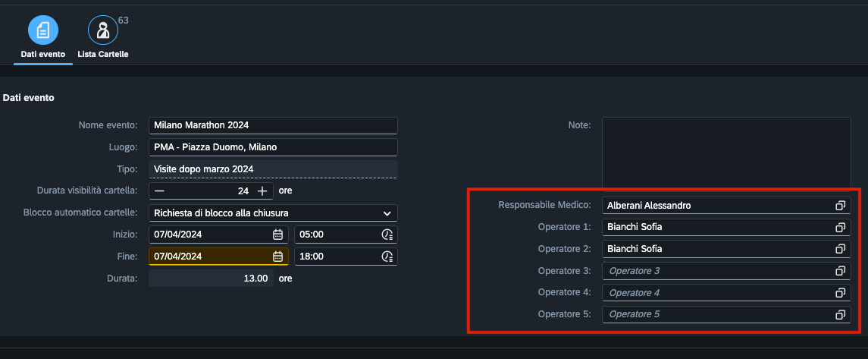Image resolution: width=868 pixels, height=359 pixels.
Task: Open calendar picker for Fine date
Action: (278, 257)
